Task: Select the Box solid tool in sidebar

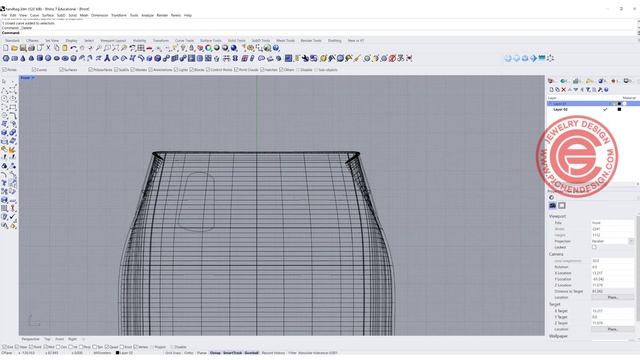Action: click(4, 133)
